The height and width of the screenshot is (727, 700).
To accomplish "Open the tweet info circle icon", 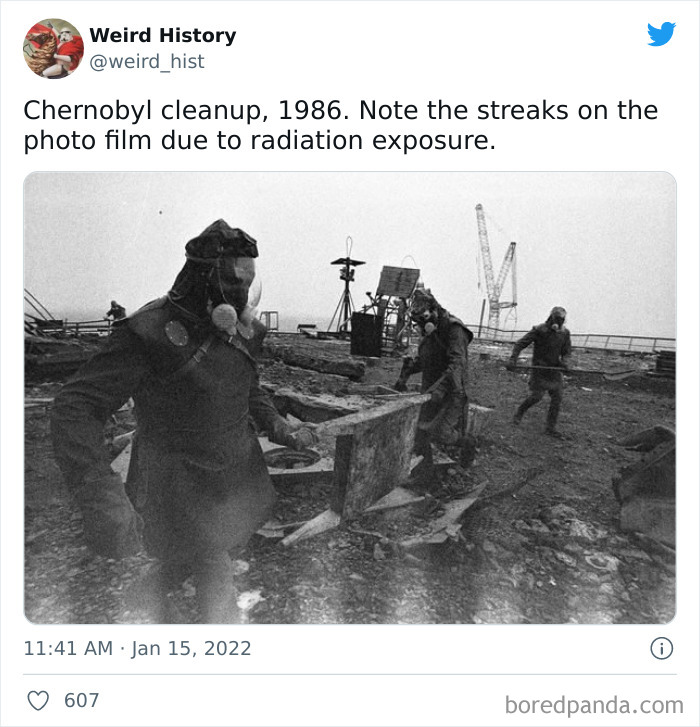I will (x=662, y=648).
